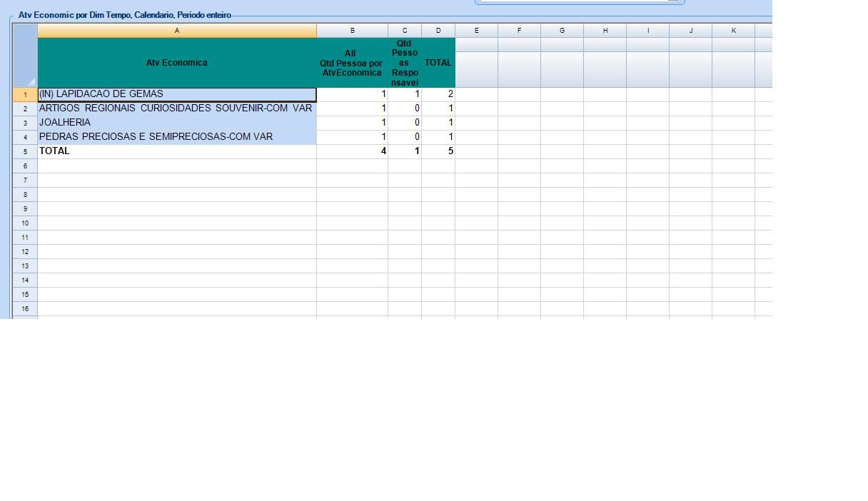Select row 1 header
The image size is (868, 501).
coord(25,95)
